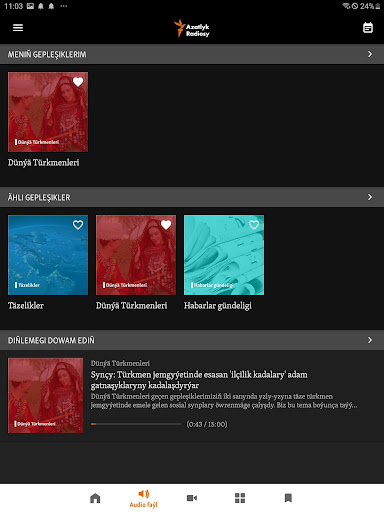Viewport: 384px width, 512px height.
Task: Click Dünýä Türkmenleri title under Meniň gepleşiklerim
Action: [x=43, y=163]
